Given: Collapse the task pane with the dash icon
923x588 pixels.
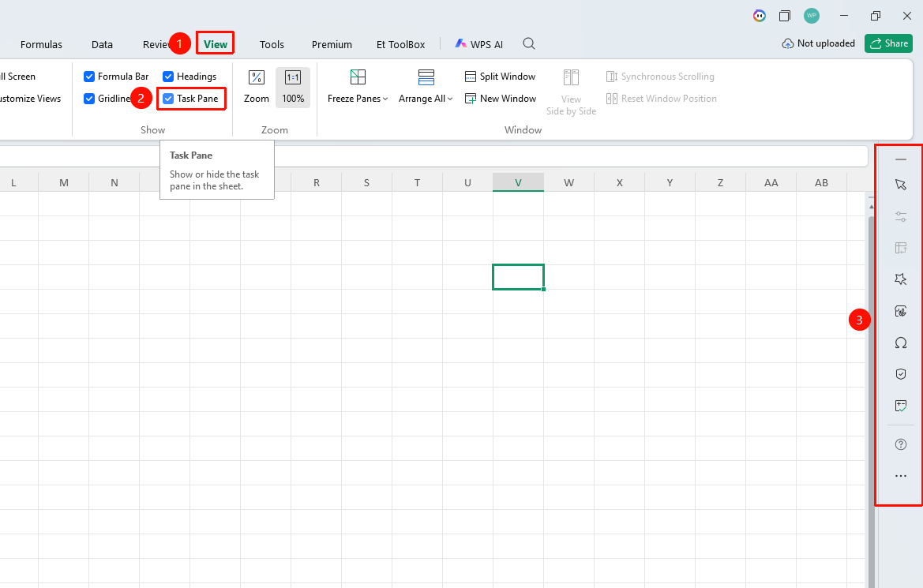Looking at the screenshot, I should pyautogui.click(x=901, y=159).
